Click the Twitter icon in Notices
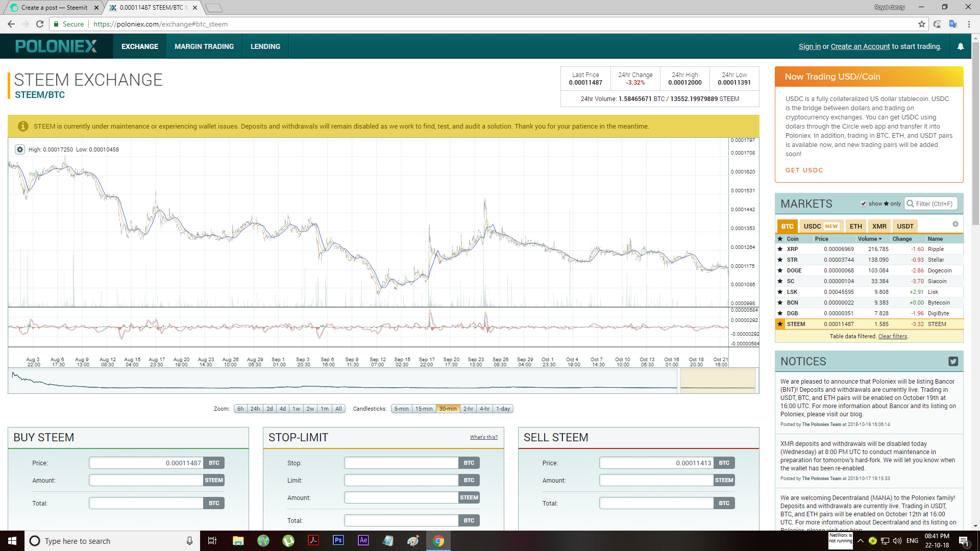 coord(952,362)
